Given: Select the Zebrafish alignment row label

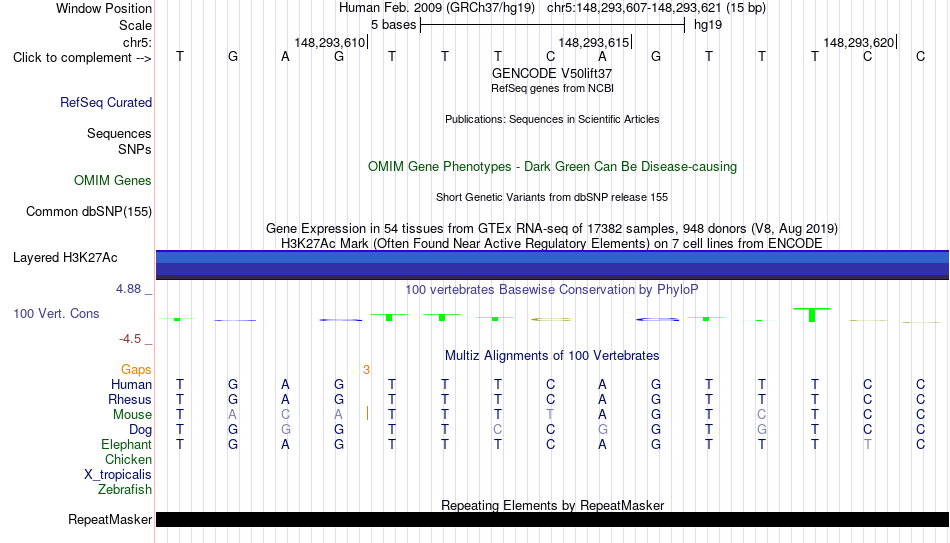Looking at the screenshot, I should 125,490.
